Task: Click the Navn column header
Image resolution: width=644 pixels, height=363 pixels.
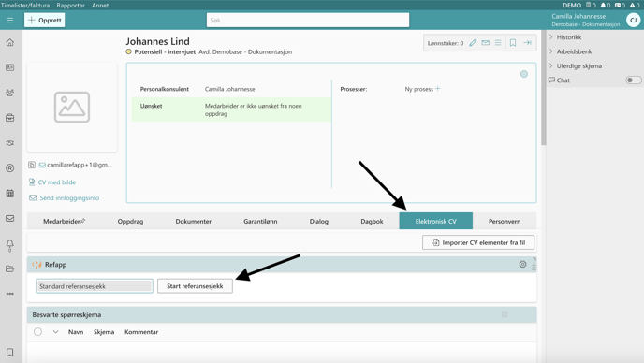Action: pos(76,332)
